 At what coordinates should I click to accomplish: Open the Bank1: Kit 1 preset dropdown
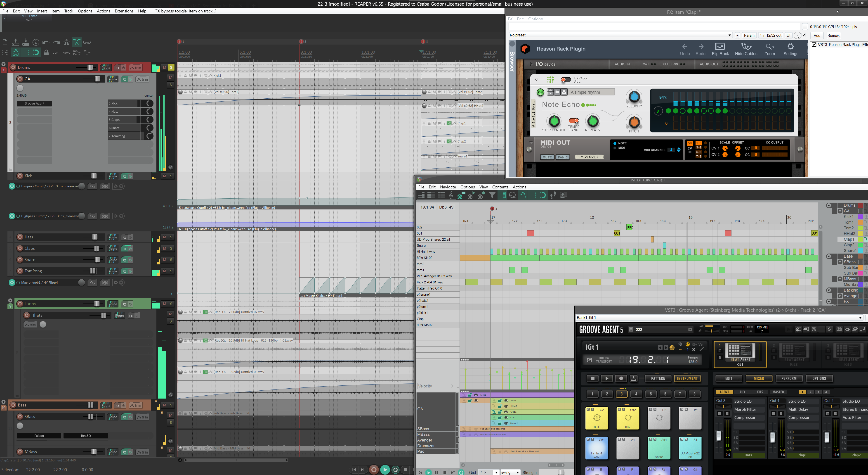[x=719, y=318]
